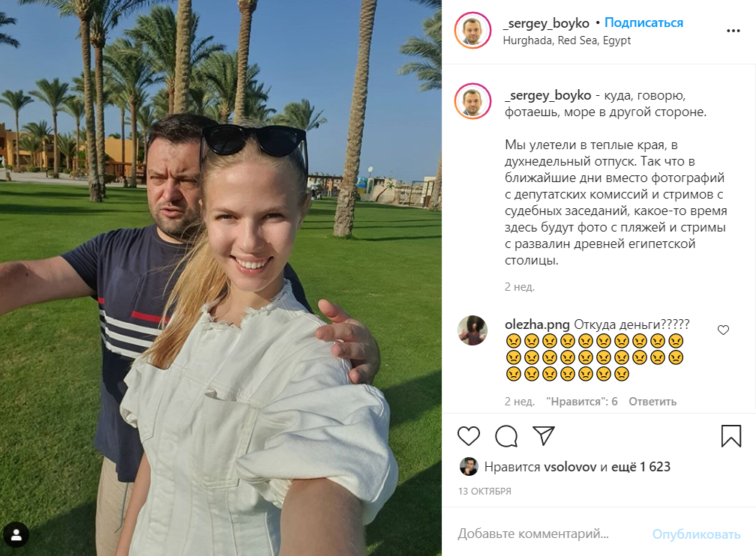Like the post with the heart icon
Image resolution: width=756 pixels, height=556 pixels.
coord(468,436)
